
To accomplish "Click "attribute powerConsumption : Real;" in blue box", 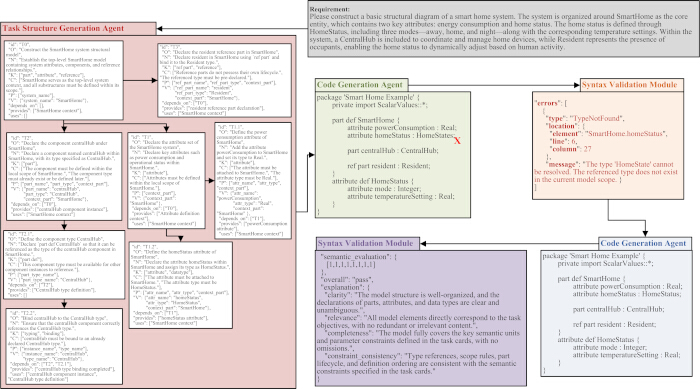I will [x=627, y=286].
